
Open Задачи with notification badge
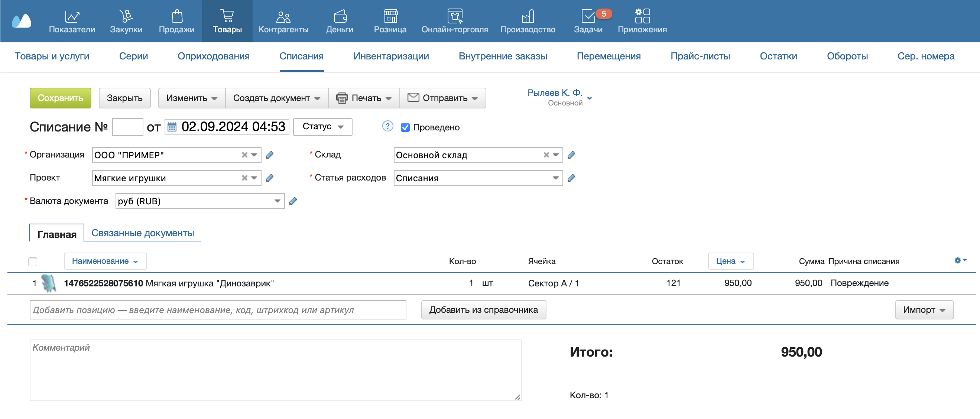pos(588,17)
